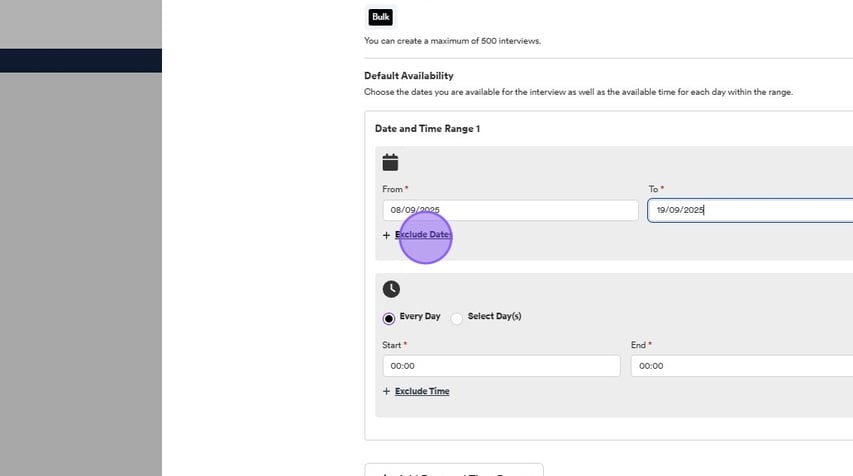This screenshot has height=476, width=853.
Task: Open the From date field showing 08/09/2025
Action: click(x=510, y=210)
